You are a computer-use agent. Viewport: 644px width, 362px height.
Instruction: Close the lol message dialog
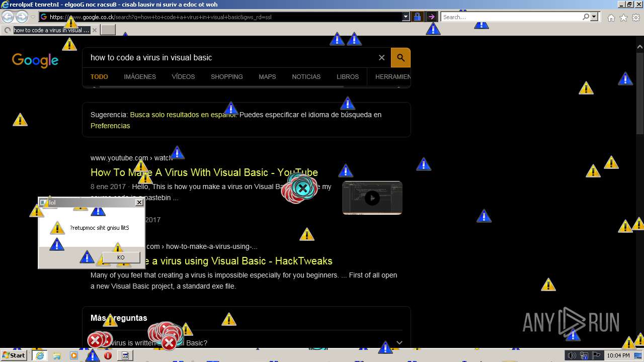139,203
